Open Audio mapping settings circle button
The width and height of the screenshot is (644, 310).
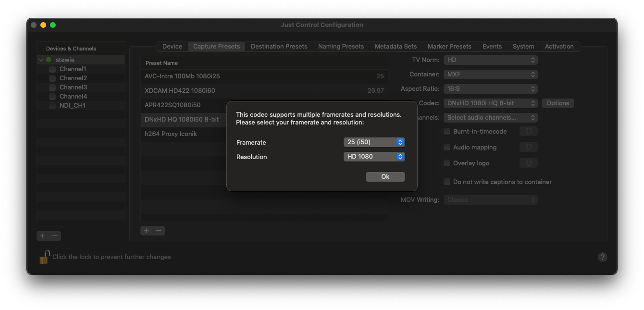(x=529, y=147)
